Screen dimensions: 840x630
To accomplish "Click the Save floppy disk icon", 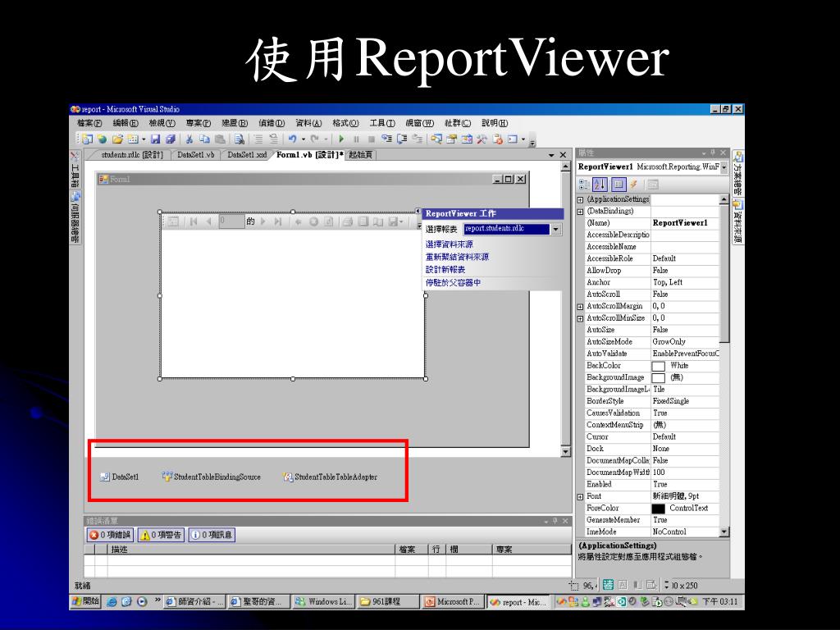I will [x=155, y=139].
